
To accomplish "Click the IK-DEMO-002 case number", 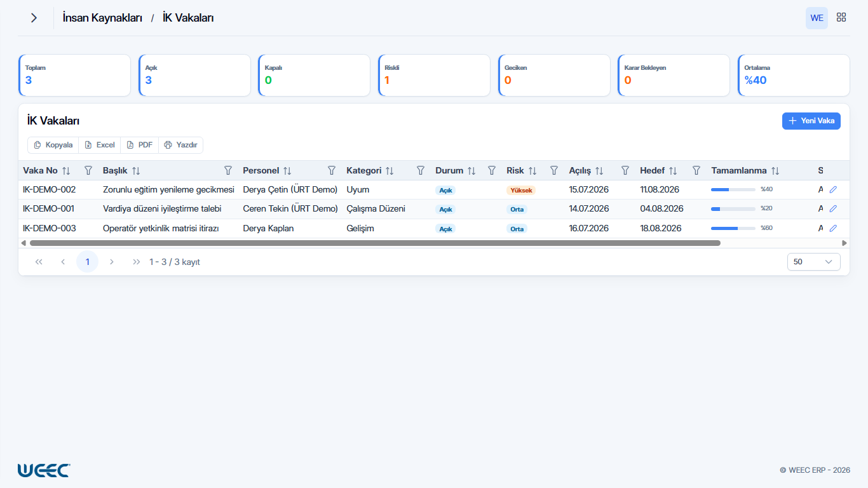I will pyautogui.click(x=49, y=189).
